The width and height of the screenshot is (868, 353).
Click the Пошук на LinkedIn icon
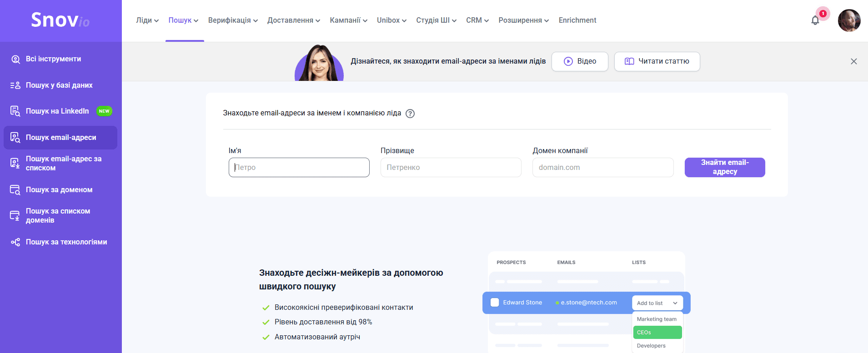pos(15,111)
